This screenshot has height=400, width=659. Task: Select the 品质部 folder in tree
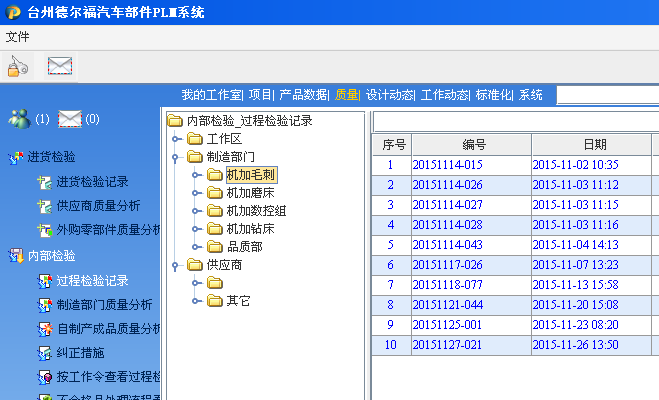[245, 247]
